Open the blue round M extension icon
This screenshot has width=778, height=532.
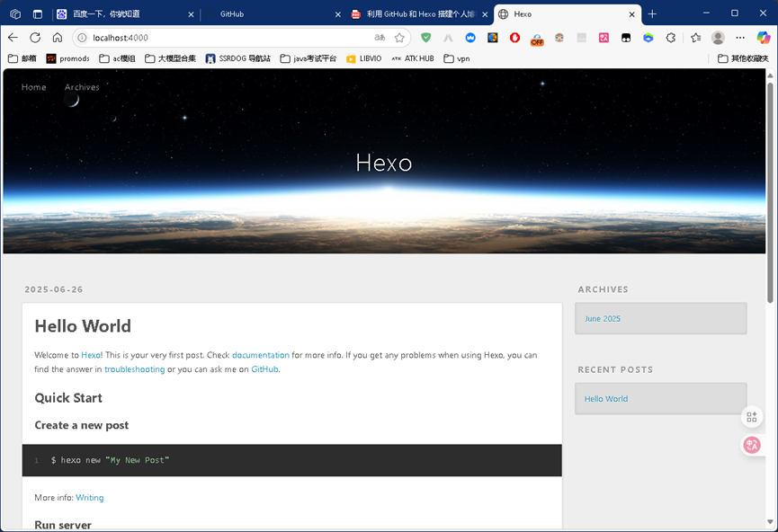[470, 38]
